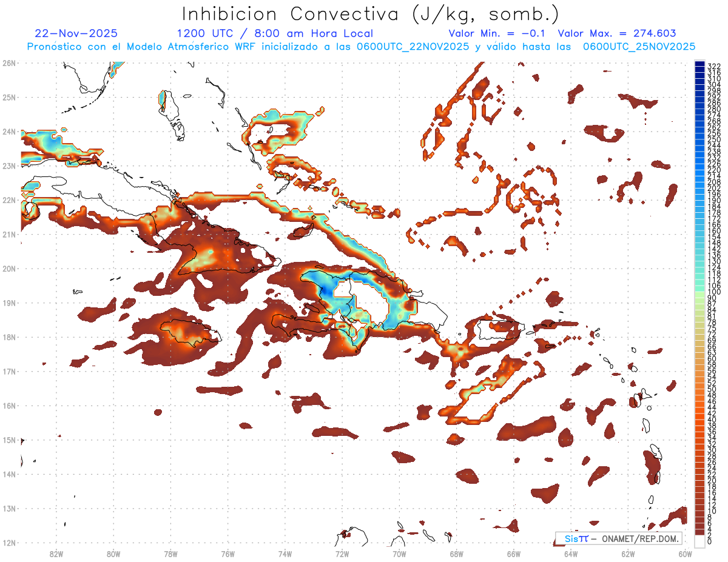Click the 16N latitude label

click(x=9, y=406)
